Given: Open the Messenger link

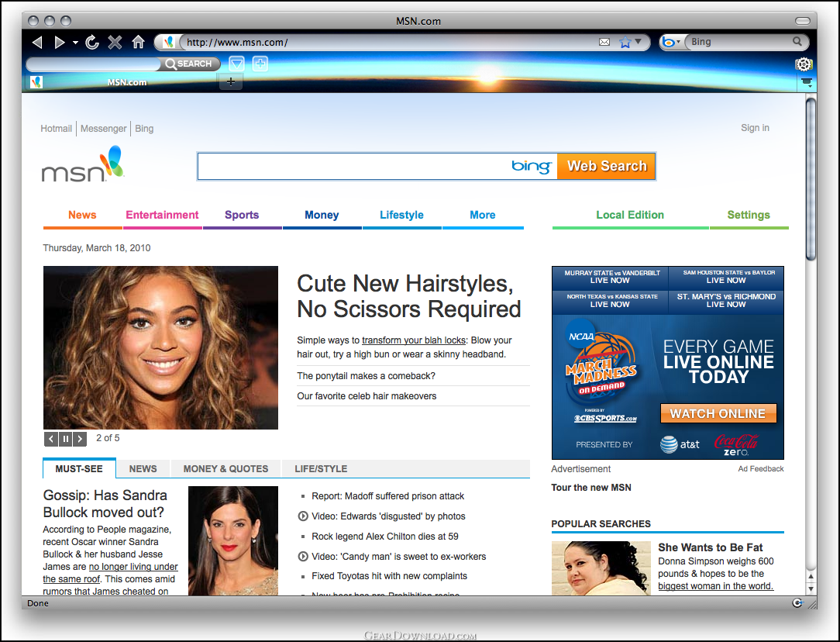Looking at the screenshot, I should 103,129.
